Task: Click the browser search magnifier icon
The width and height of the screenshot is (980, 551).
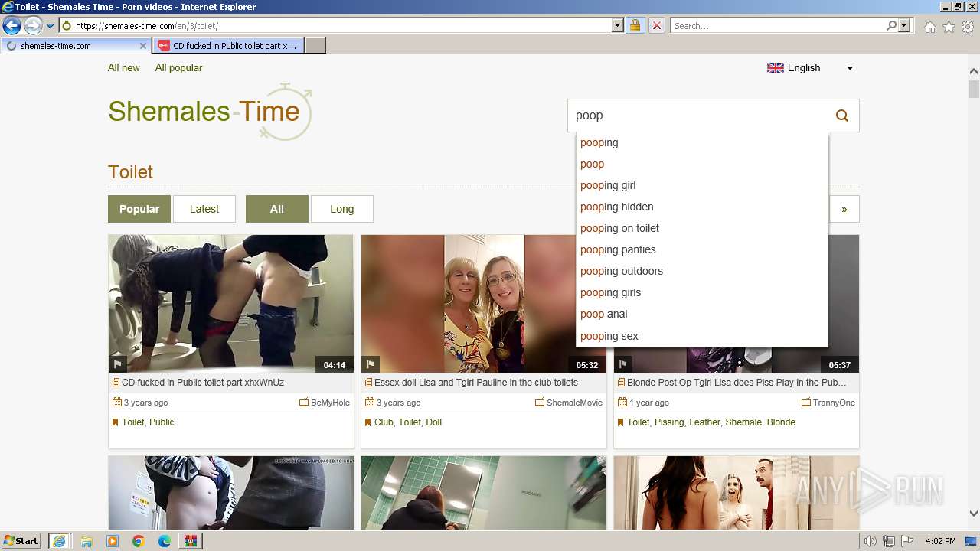Action: pyautogui.click(x=891, y=26)
